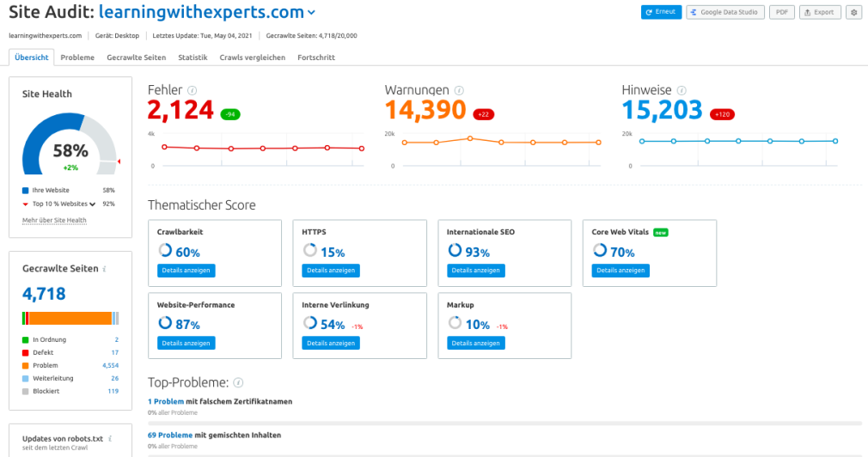Click the blue Ihre Website legend swatch
Screen dimensions: 868x457
point(26,191)
